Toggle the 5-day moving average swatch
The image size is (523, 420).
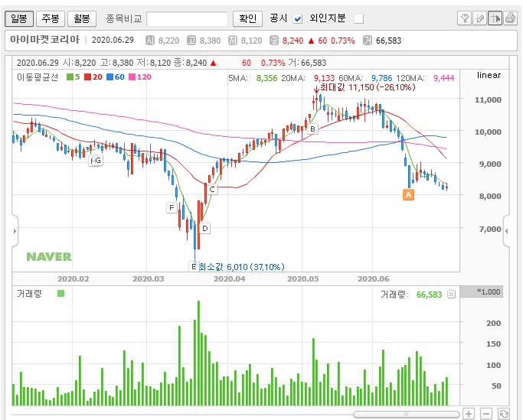[x=70, y=77]
